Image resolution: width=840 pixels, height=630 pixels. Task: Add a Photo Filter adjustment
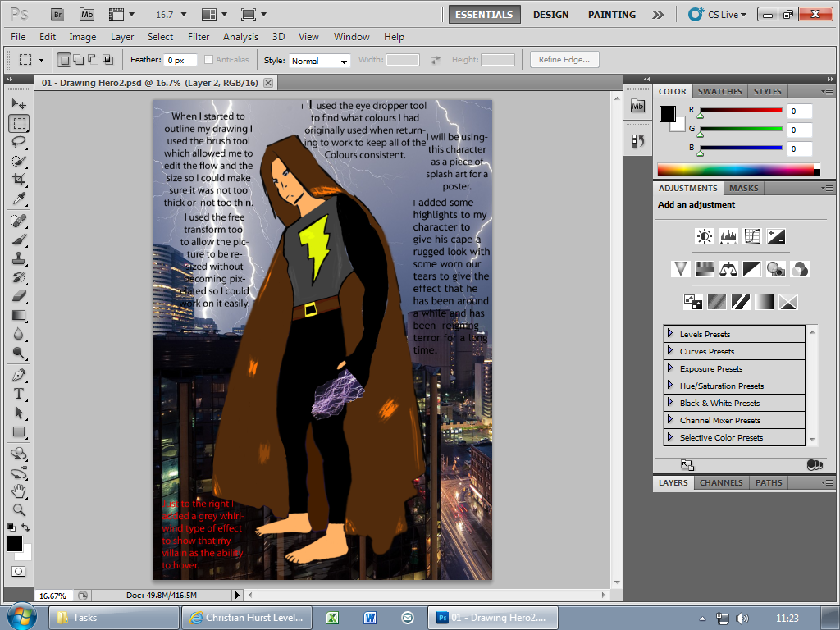pyautogui.click(x=776, y=269)
